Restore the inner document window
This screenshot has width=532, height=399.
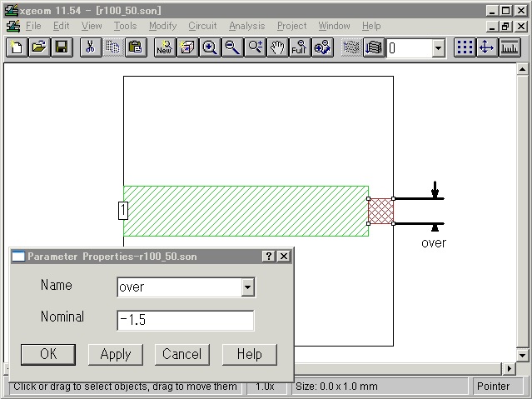(506, 26)
